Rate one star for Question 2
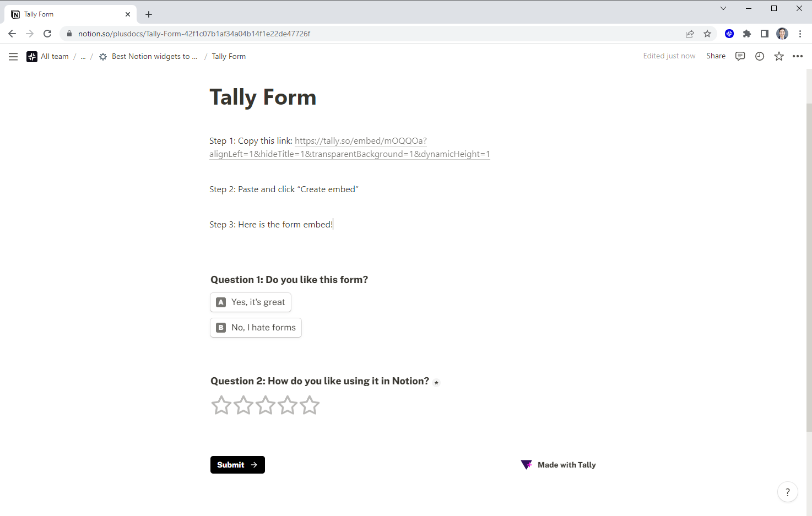Image resolution: width=812 pixels, height=516 pixels. pyautogui.click(x=221, y=405)
